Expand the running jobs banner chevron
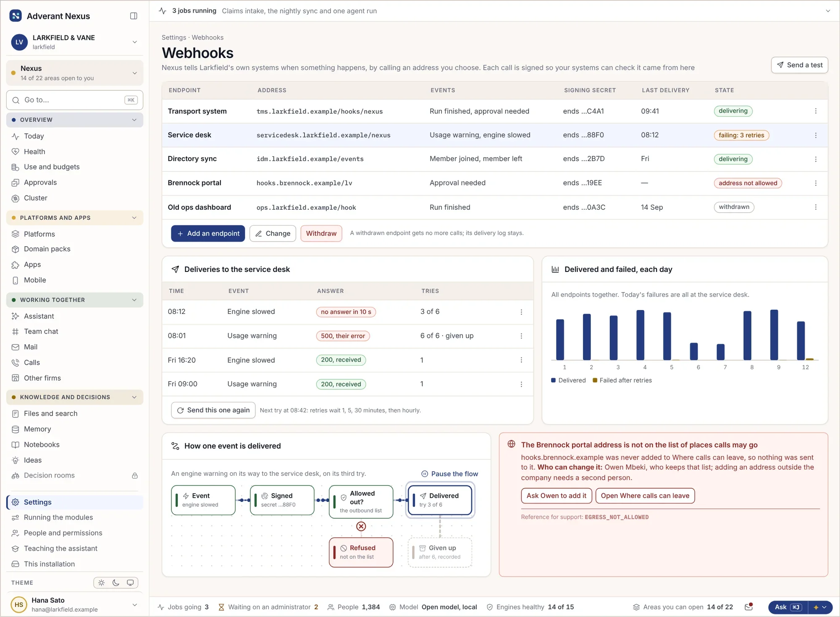The height and width of the screenshot is (617, 840). pyautogui.click(x=828, y=11)
